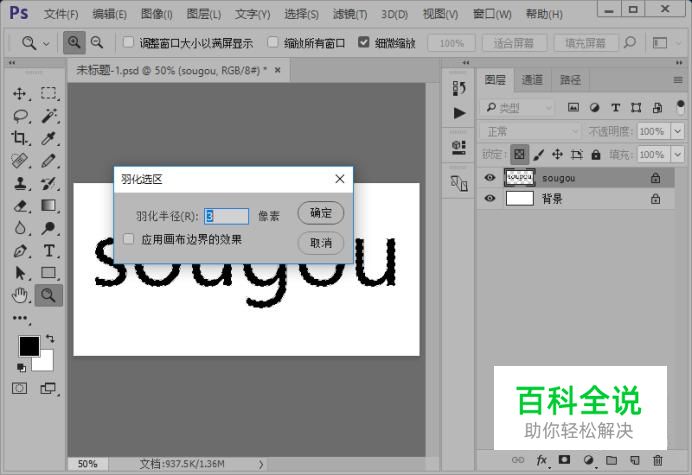Confirm feather dialog with OK button
This screenshot has height=475, width=692.
tap(321, 213)
